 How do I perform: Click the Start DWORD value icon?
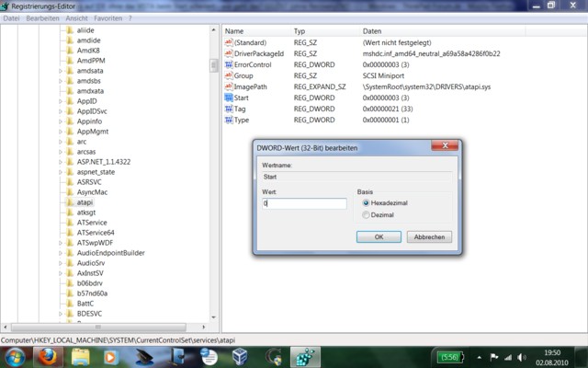[229, 98]
